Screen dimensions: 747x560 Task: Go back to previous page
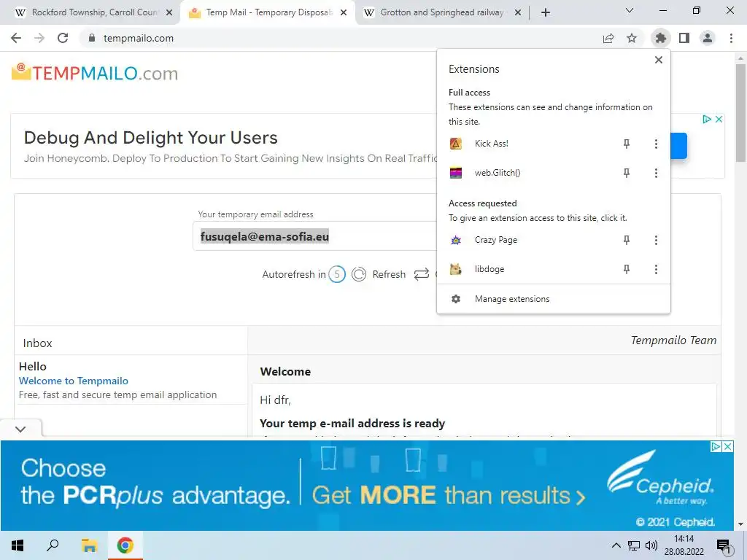point(16,38)
